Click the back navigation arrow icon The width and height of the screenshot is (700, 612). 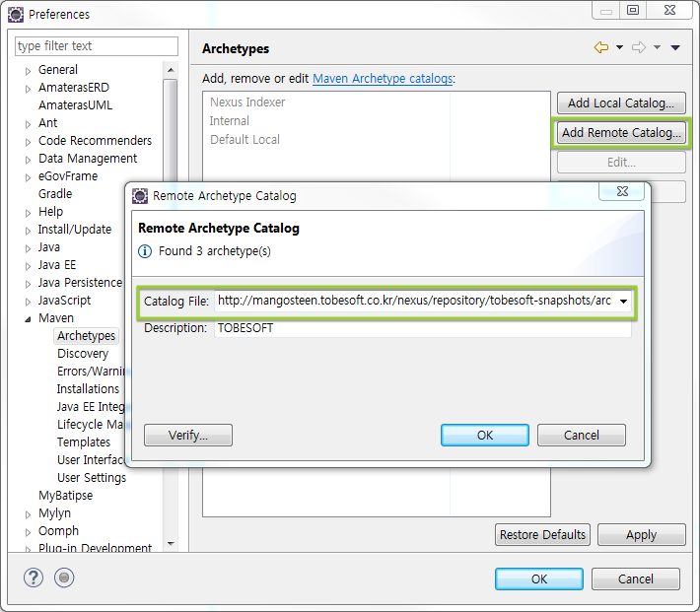[600, 48]
